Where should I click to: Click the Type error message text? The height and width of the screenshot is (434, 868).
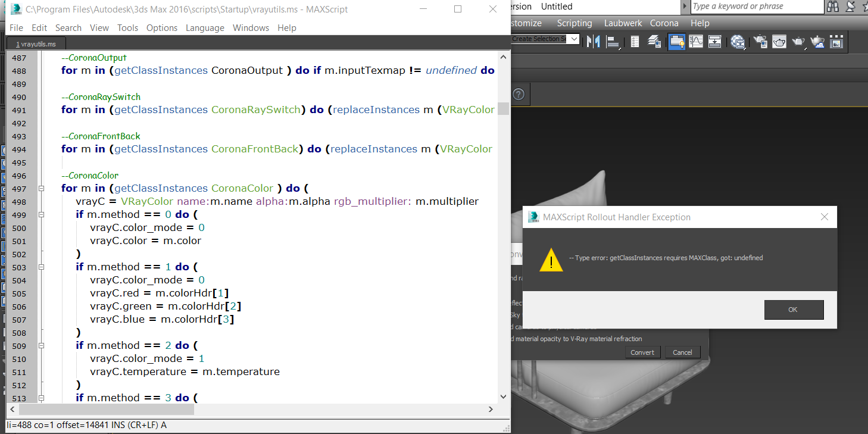666,258
